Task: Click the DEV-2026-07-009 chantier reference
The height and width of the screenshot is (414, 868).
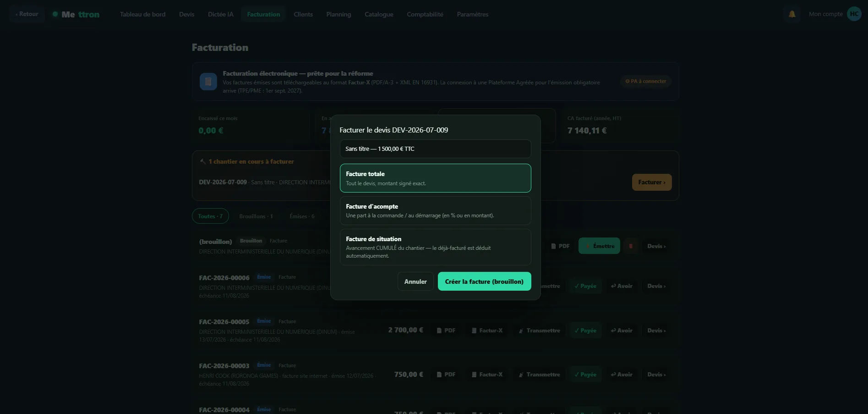Action: [223, 182]
